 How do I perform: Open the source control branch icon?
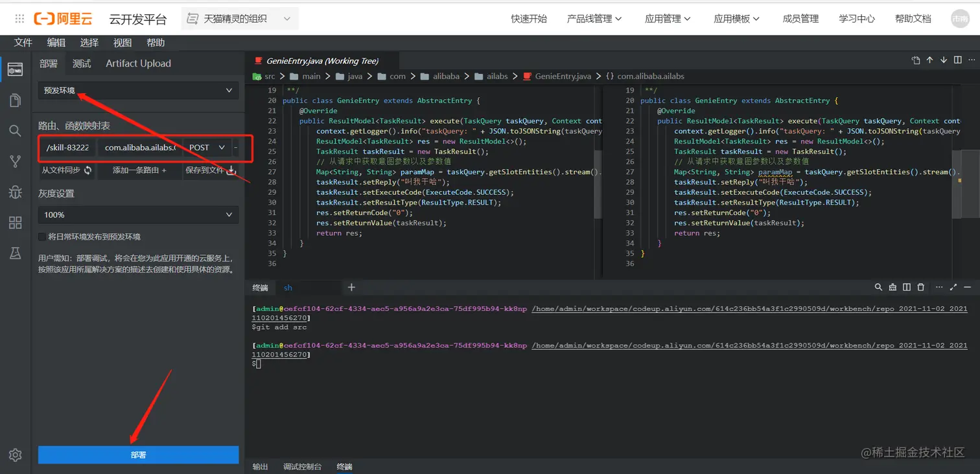15,161
